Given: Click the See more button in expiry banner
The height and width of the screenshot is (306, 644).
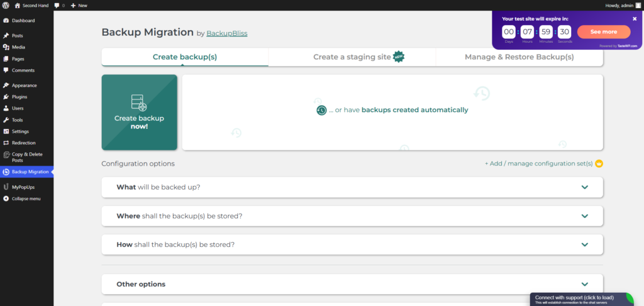Looking at the screenshot, I should pyautogui.click(x=604, y=31).
